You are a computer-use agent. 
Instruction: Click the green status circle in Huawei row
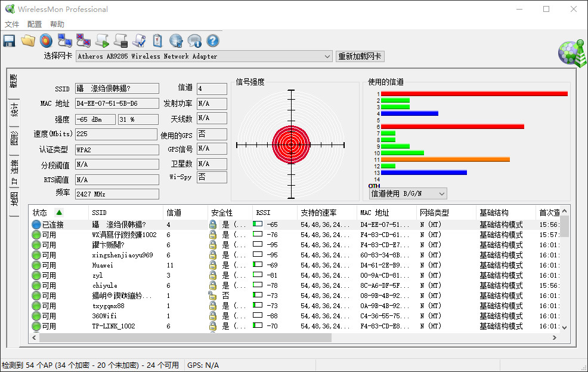tap(36, 265)
